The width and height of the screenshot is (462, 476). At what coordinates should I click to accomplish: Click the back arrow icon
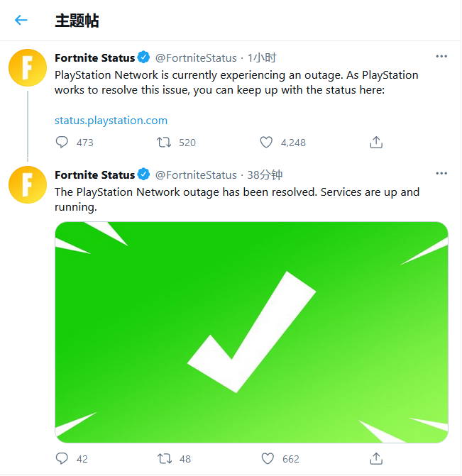pyautogui.click(x=21, y=20)
